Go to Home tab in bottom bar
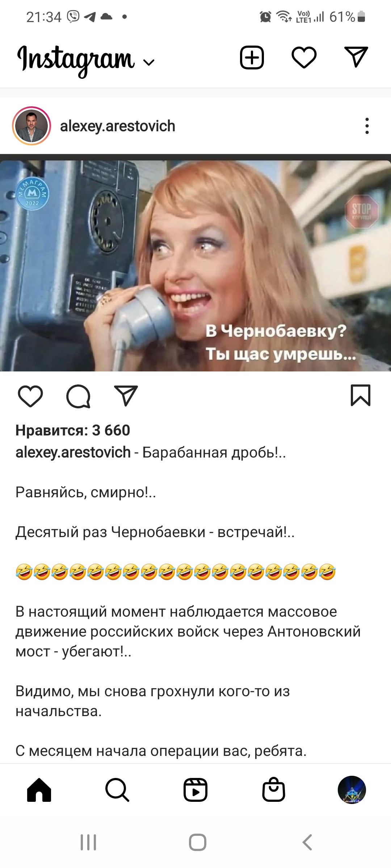The width and height of the screenshot is (391, 868). 39,790
